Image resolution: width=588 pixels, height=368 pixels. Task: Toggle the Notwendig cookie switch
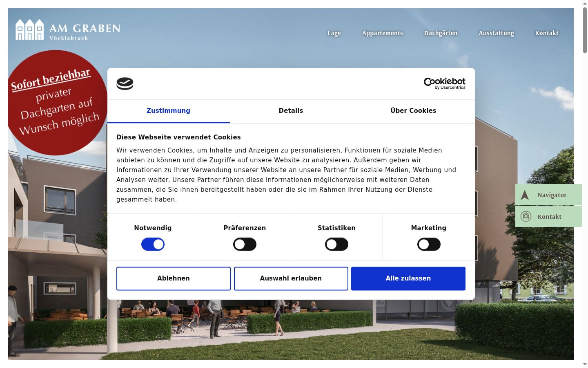tap(153, 245)
